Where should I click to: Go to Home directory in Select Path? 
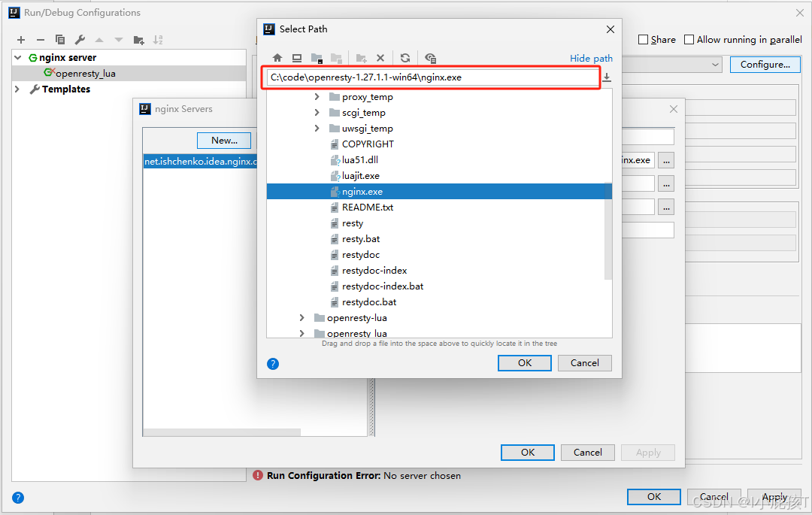[x=277, y=58]
